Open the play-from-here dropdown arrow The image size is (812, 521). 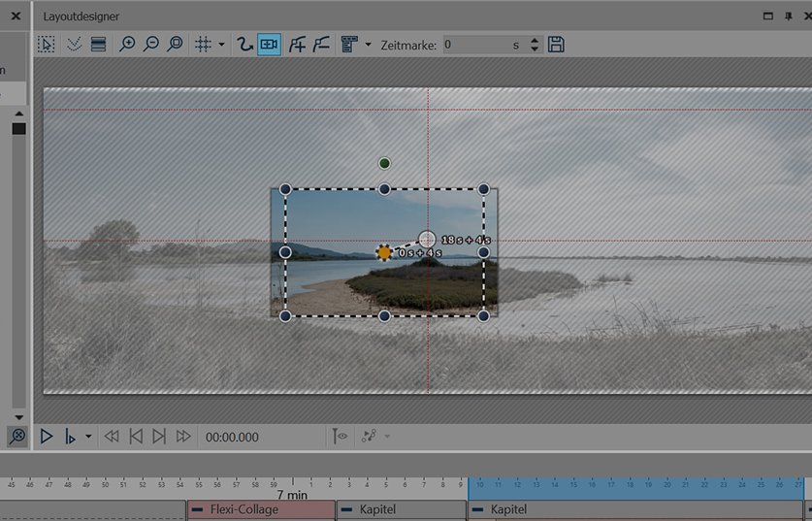pyautogui.click(x=89, y=437)
